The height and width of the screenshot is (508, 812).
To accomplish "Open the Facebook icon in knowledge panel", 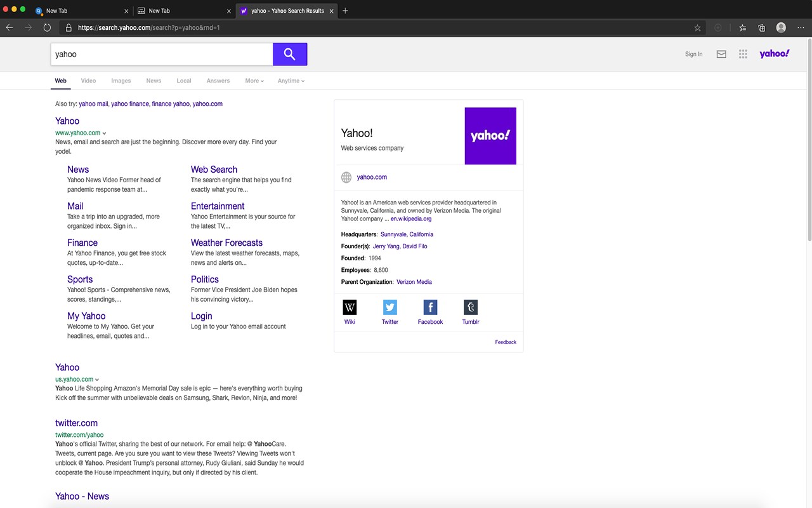I will click(430, 307).
